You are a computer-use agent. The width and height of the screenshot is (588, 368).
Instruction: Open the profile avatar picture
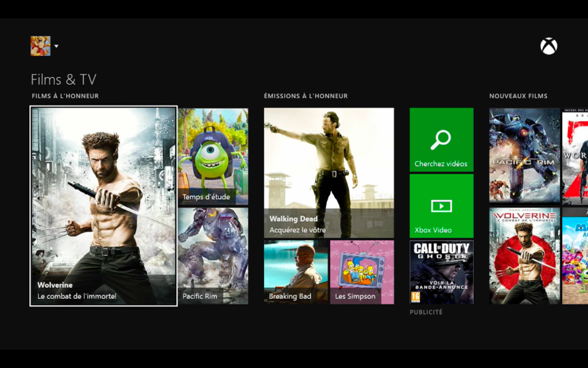[x=41, y=46]
